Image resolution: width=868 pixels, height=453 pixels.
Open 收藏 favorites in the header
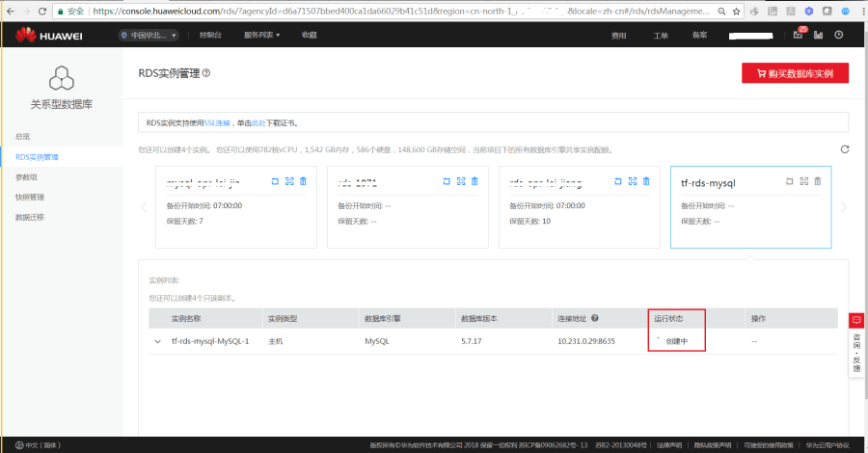tap(309, 35)
